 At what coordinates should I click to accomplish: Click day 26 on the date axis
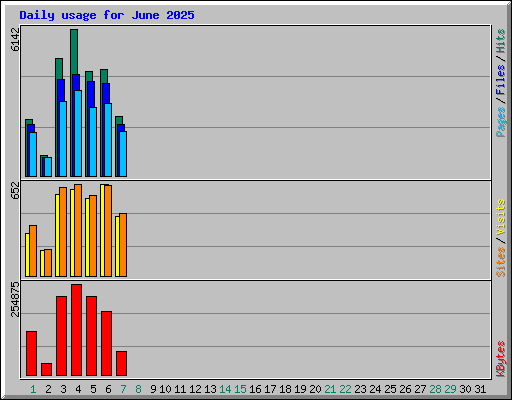(x=405, y=389)
